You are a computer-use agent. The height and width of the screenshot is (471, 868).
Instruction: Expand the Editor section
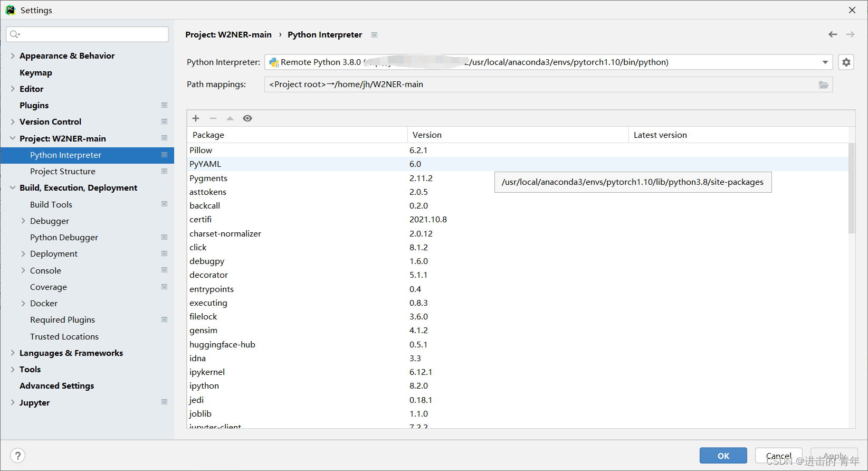point(13,89)
